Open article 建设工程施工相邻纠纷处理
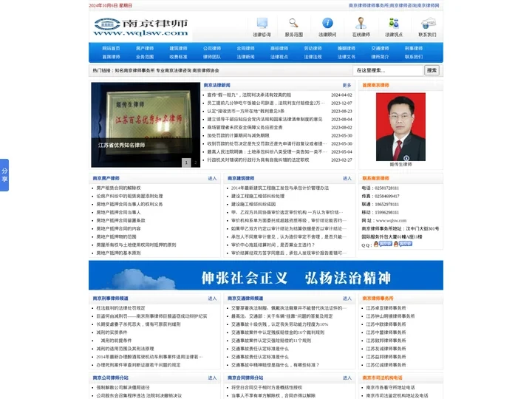The height and width of the screenshot is (399, 532). [x=258, y=196]
